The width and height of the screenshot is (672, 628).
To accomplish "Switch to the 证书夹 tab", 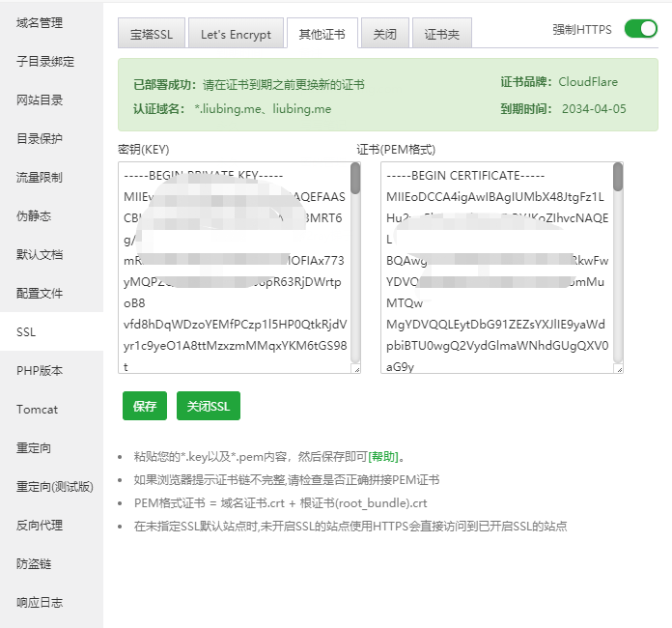I will pyautogui.click(x=442, y=35).
